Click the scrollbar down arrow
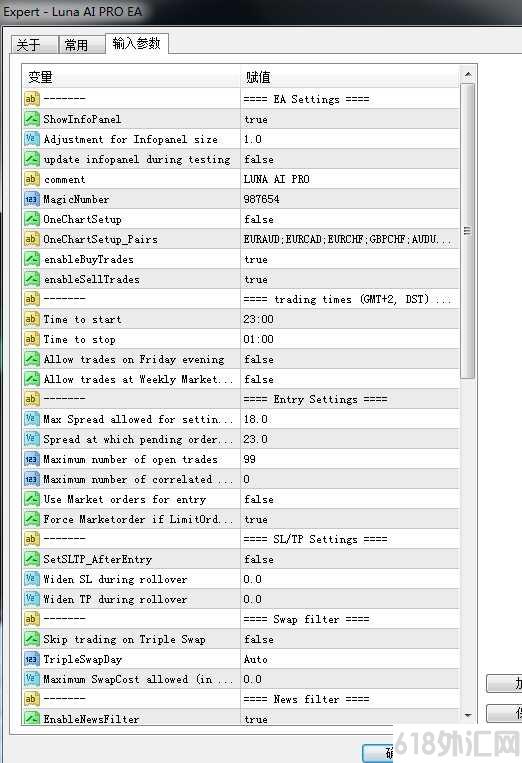Image resolution: width=522 pixels, height=763 pixels. coord(468,715)
